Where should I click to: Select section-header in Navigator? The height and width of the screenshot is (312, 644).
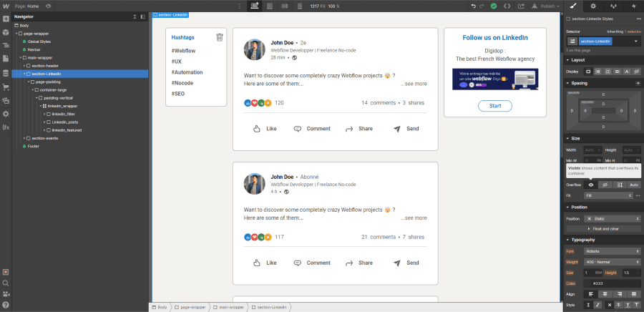(45, 66)
